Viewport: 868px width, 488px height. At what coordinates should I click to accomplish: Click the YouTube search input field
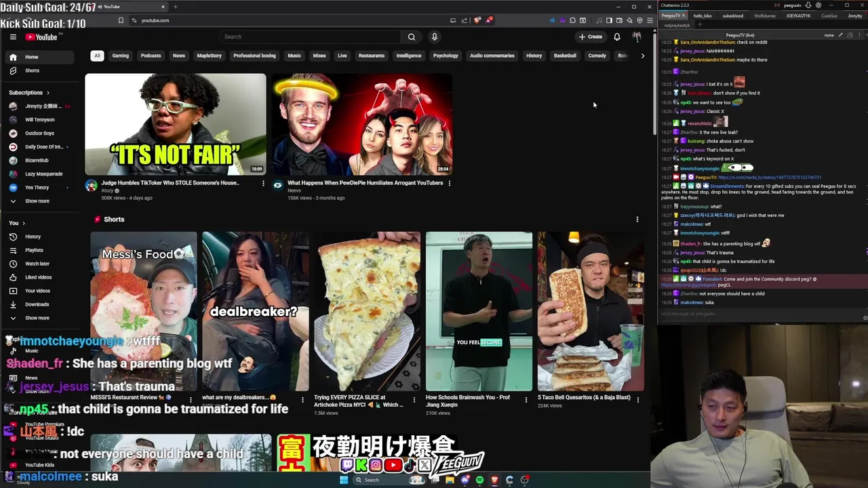coord(311,37)
